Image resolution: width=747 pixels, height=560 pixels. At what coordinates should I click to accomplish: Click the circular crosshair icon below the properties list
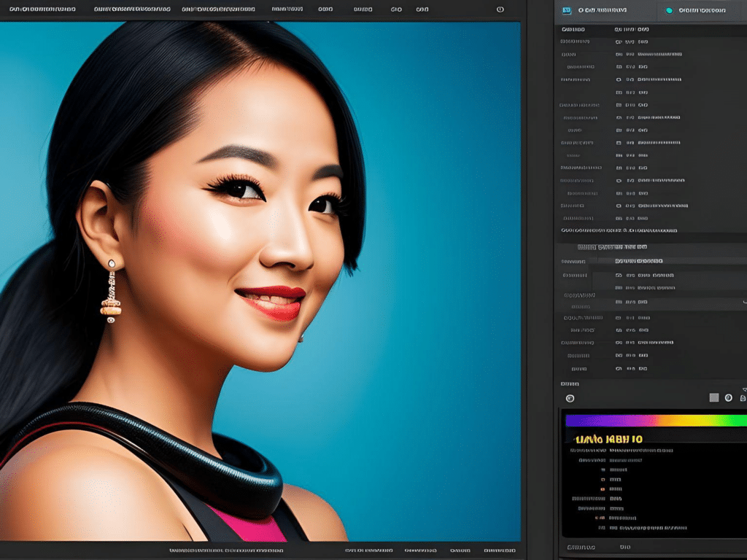click(570, 398)
